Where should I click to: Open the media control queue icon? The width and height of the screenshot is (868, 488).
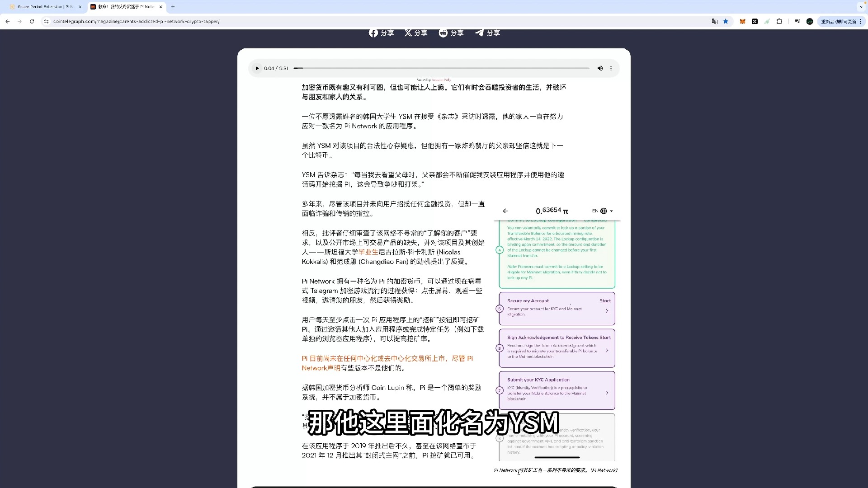(797, 21)
